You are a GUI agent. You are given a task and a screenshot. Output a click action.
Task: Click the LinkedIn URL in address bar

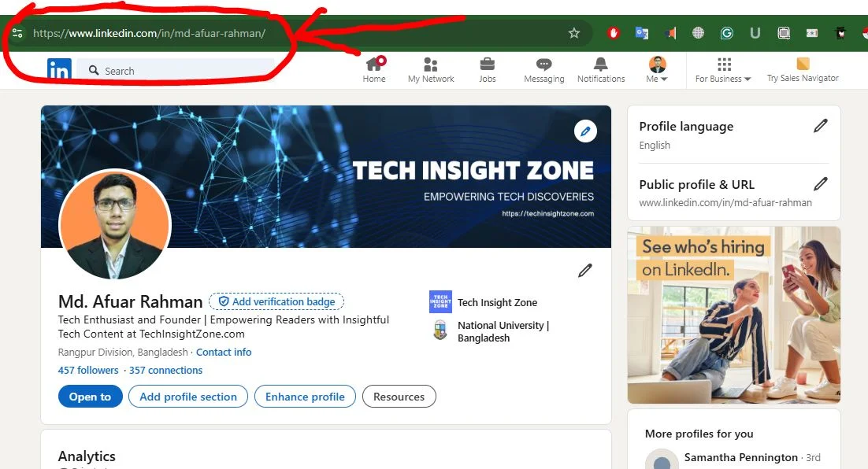[150, 33]
